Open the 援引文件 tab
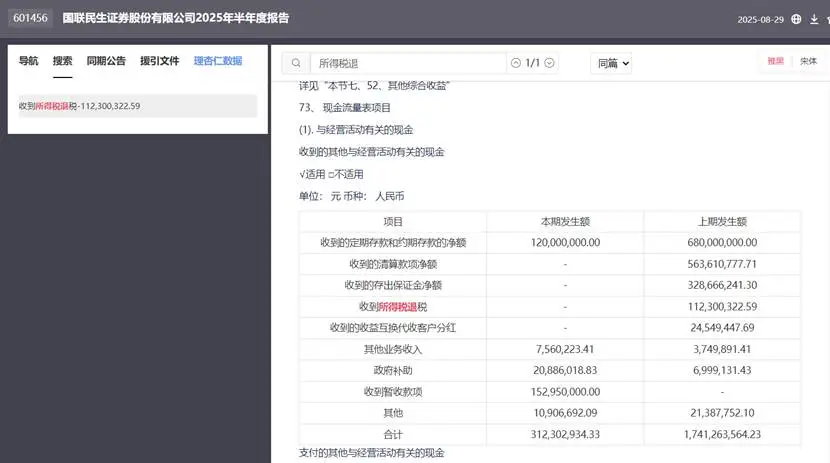This screenshot has width=830, height=463. 160,61
